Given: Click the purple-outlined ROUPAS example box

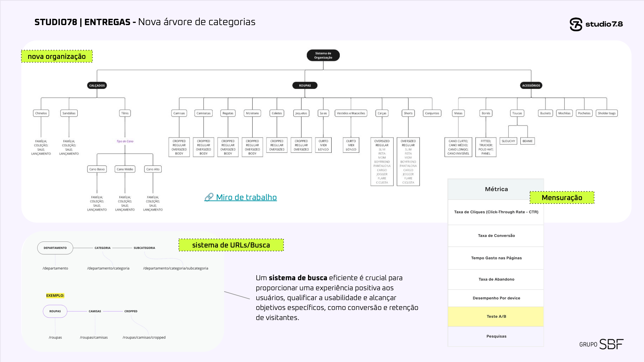Looking at the screenshot, I should click(x=55, y=311).
